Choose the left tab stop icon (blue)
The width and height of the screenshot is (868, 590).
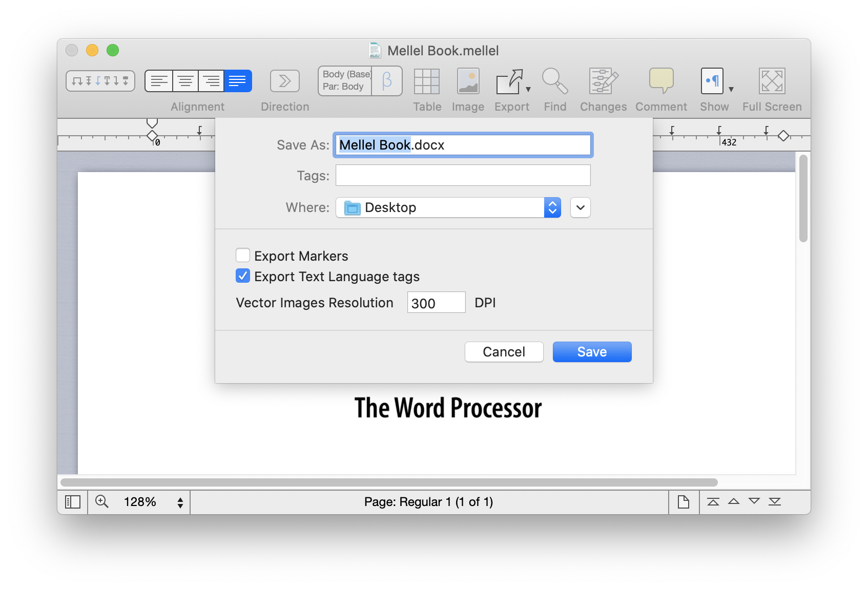point(98,81)
